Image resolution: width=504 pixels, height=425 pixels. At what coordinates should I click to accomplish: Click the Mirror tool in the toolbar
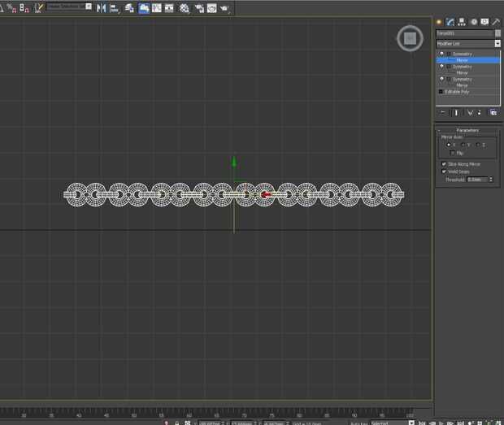102,8
